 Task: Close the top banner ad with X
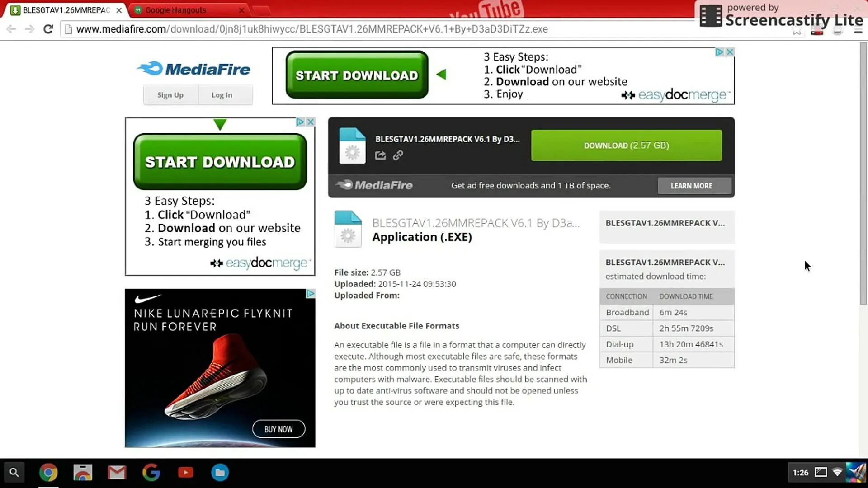(729, 52)
